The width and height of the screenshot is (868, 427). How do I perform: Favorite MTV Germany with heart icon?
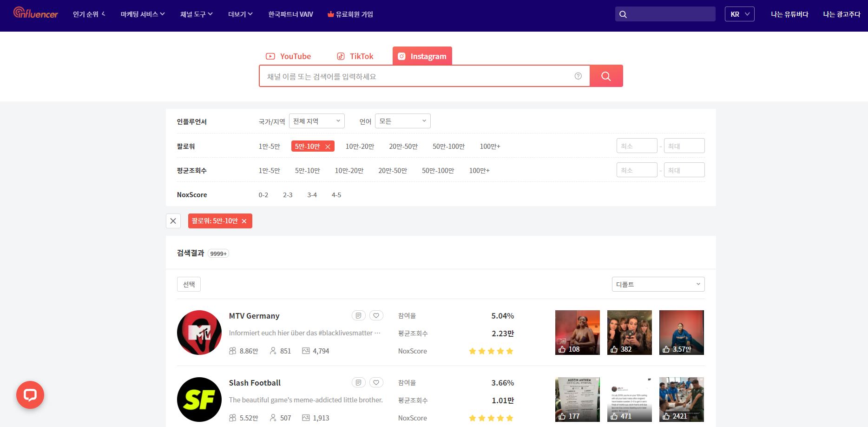click(x=376, y=316)
